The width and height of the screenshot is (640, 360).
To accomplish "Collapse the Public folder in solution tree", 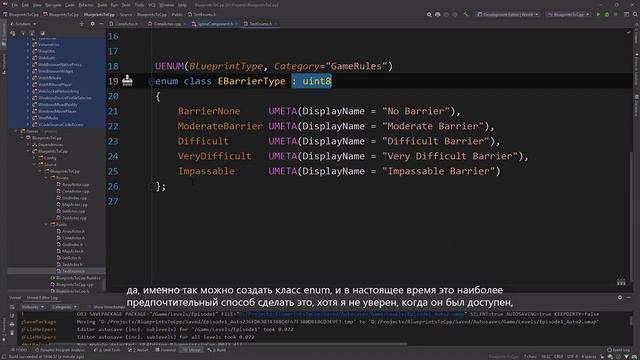I will [47, 224].
